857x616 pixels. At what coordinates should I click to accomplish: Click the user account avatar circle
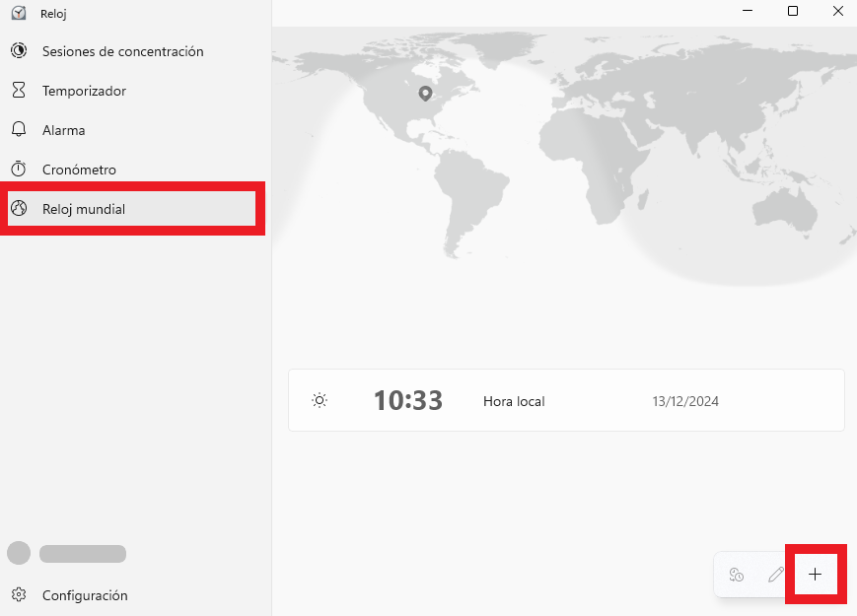click(x=19, y=553)
